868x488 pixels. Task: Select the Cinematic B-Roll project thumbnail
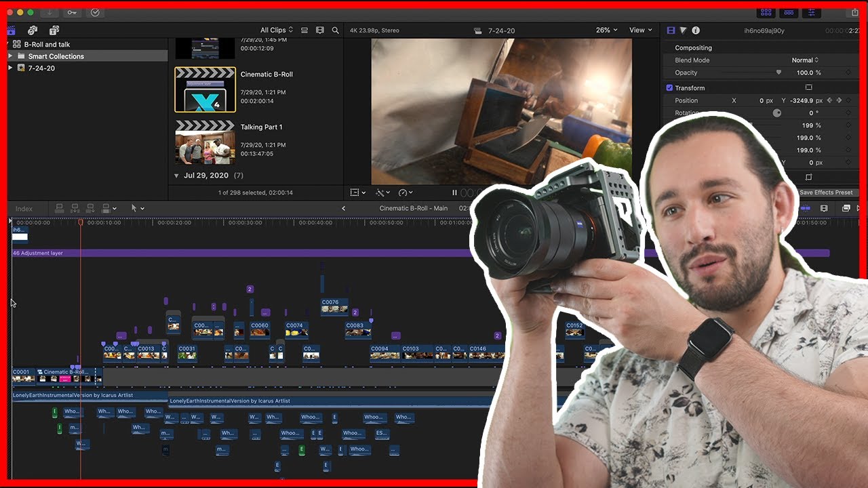[x=205, y=89]
